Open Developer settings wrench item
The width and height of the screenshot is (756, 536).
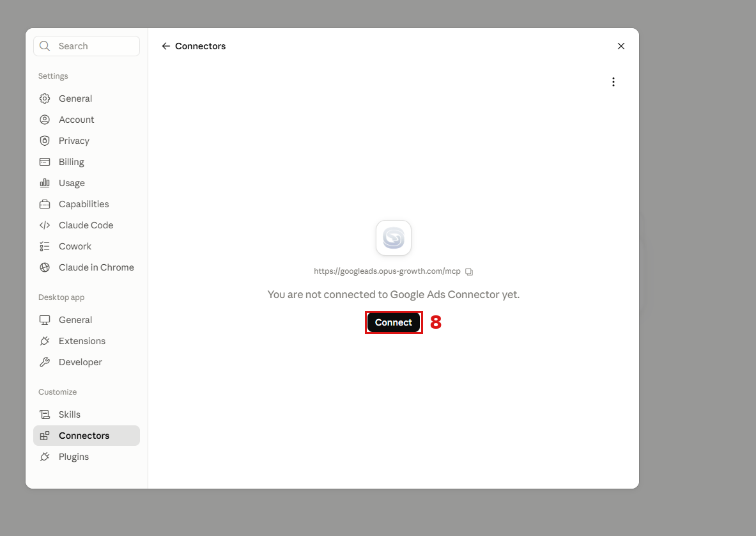coord(87,362)
